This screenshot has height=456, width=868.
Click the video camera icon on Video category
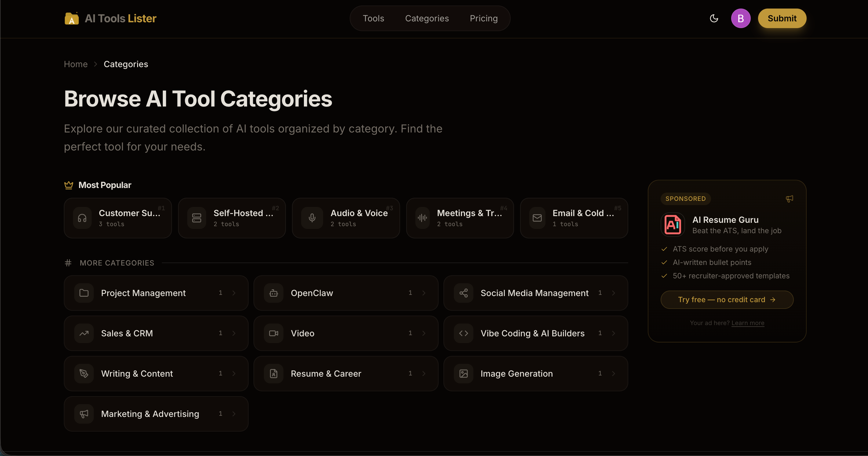(x=274, y=333)
